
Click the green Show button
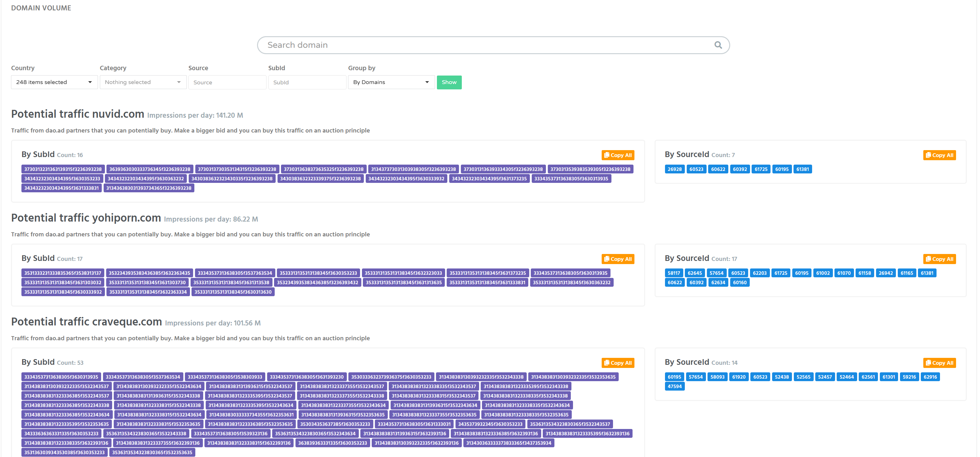pyautogui.click(x=449, y=82)
